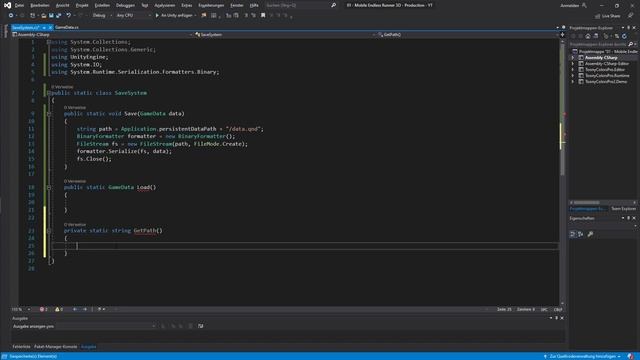Select the Projektmappe root node
640x360 pixels.
pyautogui.click(x=605, y=51)
